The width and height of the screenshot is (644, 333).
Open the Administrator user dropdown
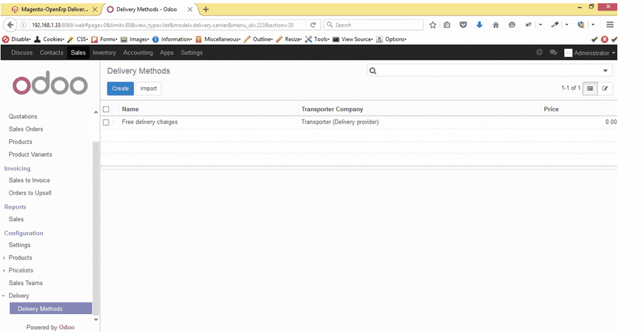[590, 53]
